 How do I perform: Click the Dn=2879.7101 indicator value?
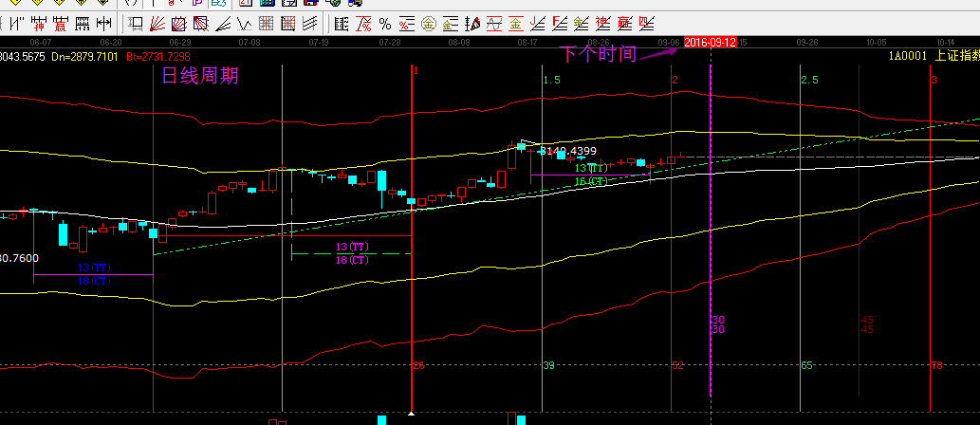(x=84, y=56)
